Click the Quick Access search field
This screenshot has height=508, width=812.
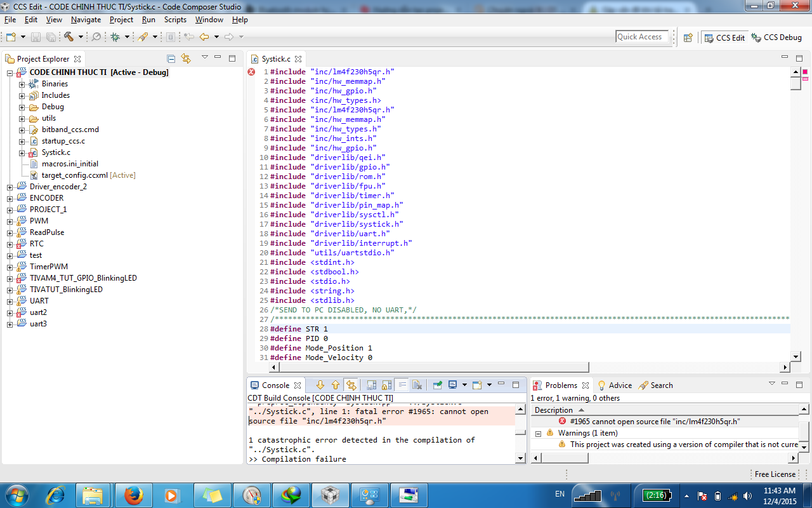pos(642,37)
